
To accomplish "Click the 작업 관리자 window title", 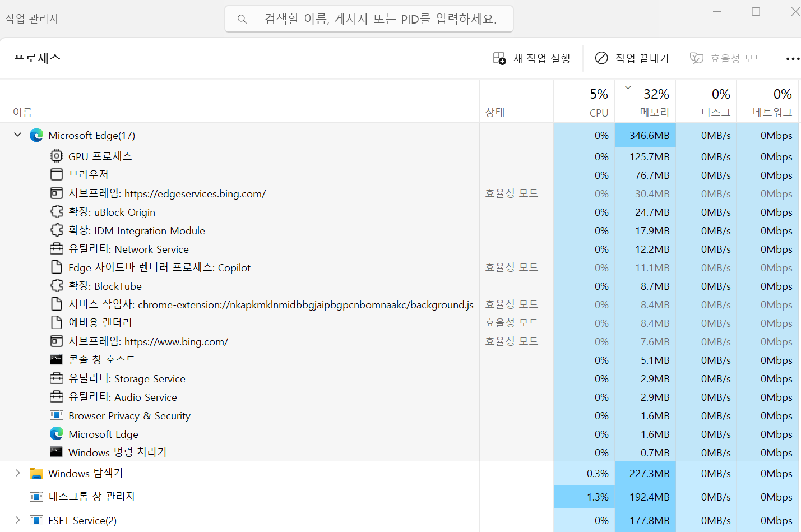I will (x=32, y=18).
